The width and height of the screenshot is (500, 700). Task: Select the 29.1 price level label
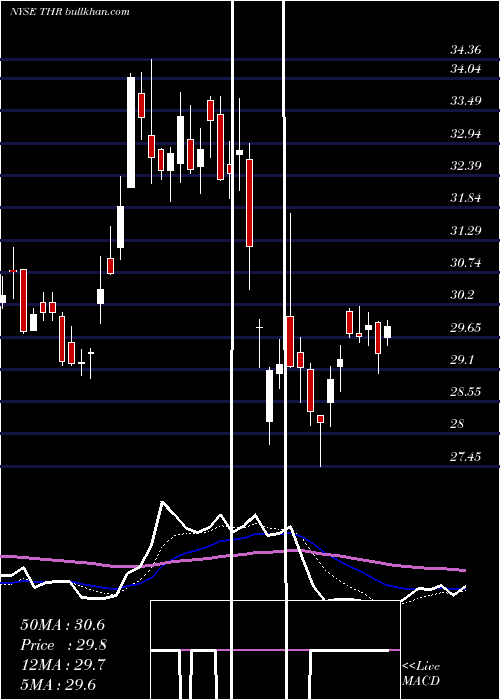[462, 360]
